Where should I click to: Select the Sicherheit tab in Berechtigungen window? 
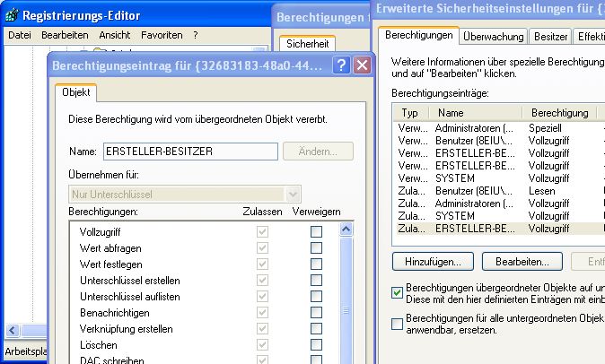[x=308, y=44]
